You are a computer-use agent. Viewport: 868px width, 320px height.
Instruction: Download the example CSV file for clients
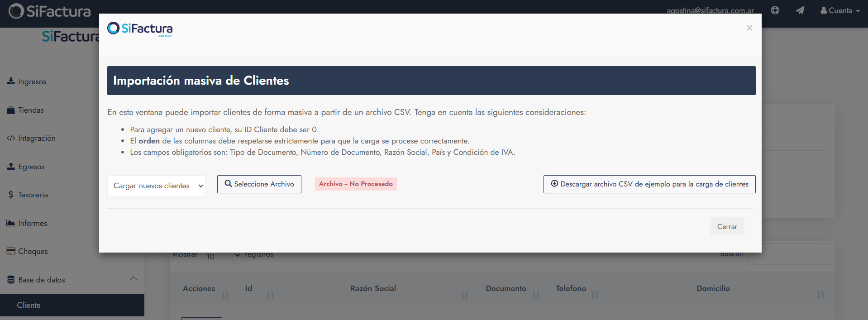(649, 184)
